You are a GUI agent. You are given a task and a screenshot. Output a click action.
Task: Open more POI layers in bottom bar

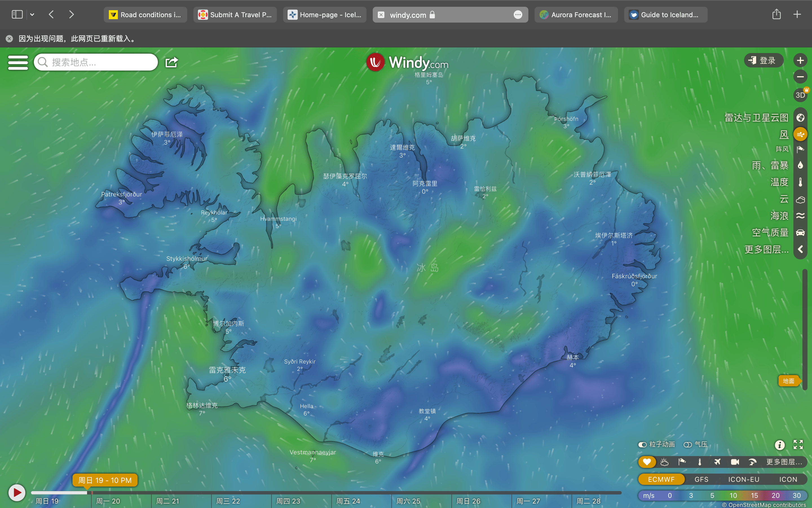click(x=784, y=462)
